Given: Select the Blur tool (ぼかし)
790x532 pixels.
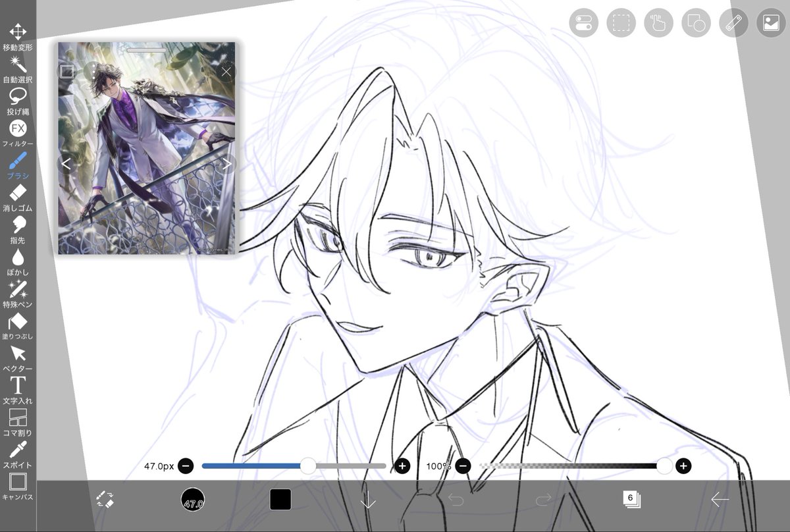Looking at the screenshot, I should pyautogui.click(x=18, y=262).
